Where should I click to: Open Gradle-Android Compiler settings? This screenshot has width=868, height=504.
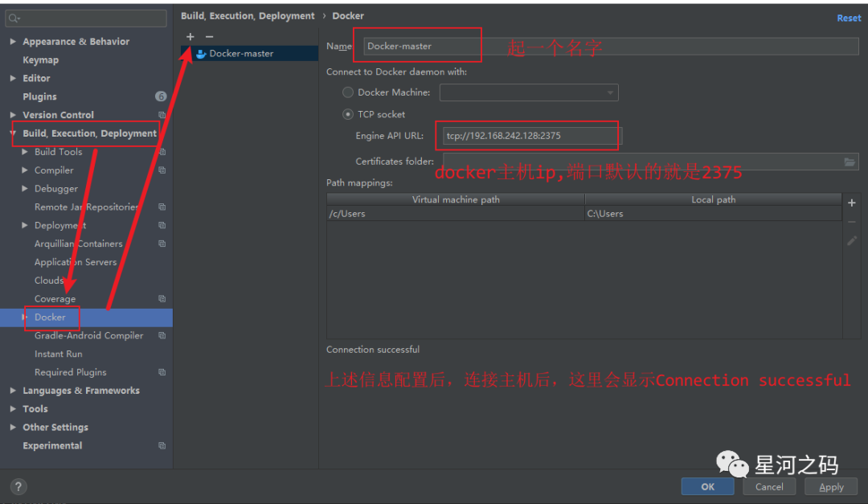coord(88,336)
